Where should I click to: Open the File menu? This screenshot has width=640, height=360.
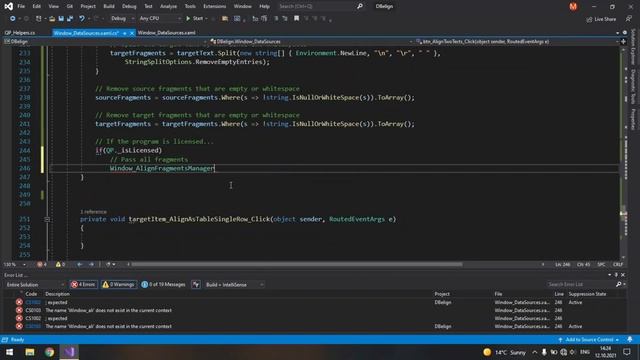coord(21,7)
